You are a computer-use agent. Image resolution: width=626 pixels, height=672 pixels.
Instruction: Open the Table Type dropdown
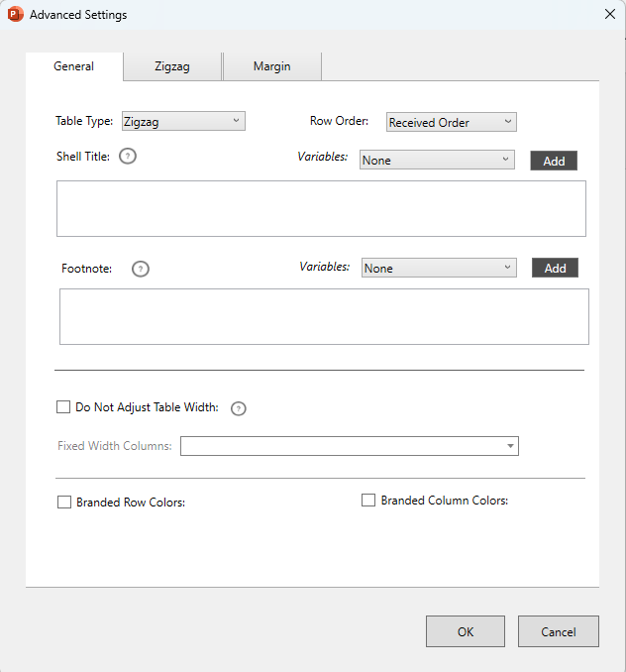(183, 121)
